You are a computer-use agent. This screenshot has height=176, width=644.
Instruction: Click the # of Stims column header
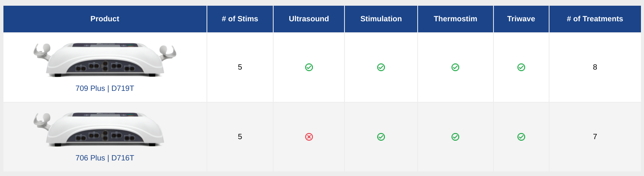click(240, 19)
